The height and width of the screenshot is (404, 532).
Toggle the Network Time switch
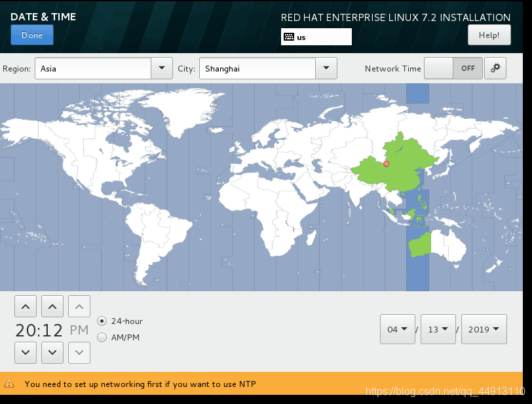pyautogui.click(x=453, y=68)
